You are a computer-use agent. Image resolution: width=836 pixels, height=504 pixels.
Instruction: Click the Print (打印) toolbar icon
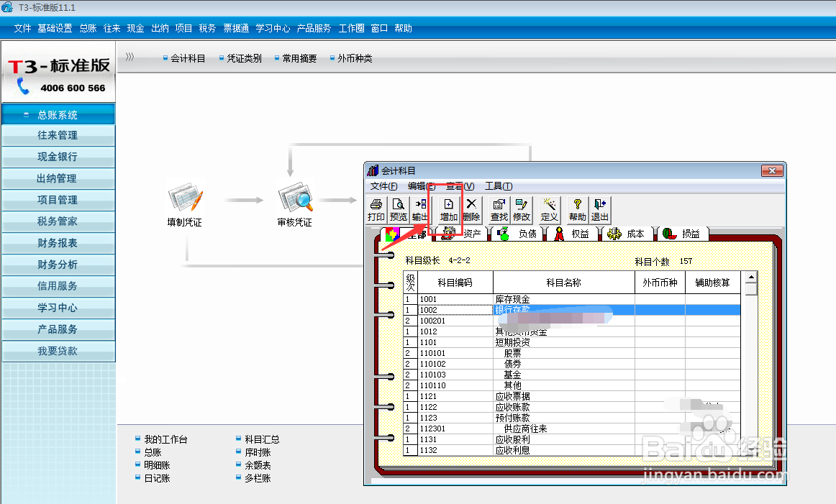376,210
